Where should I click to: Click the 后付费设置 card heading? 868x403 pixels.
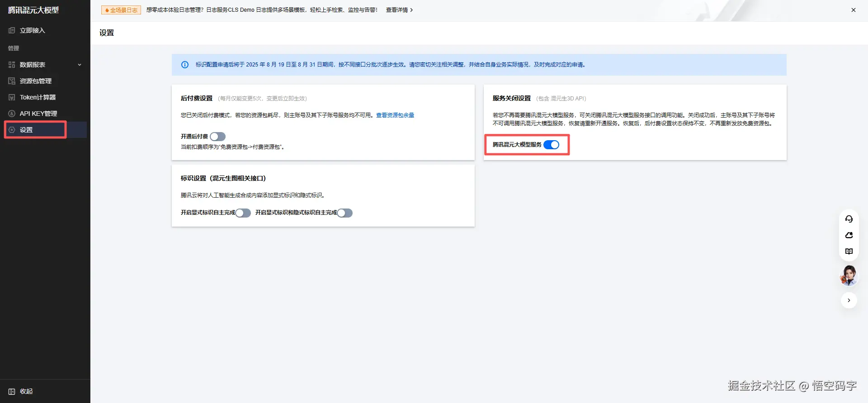click(x=197, y=98)
